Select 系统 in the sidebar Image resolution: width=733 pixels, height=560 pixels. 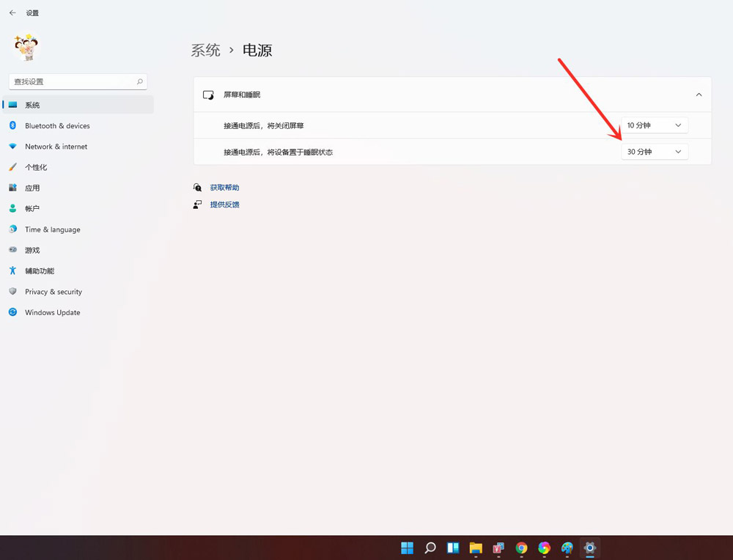click(32, 104)
